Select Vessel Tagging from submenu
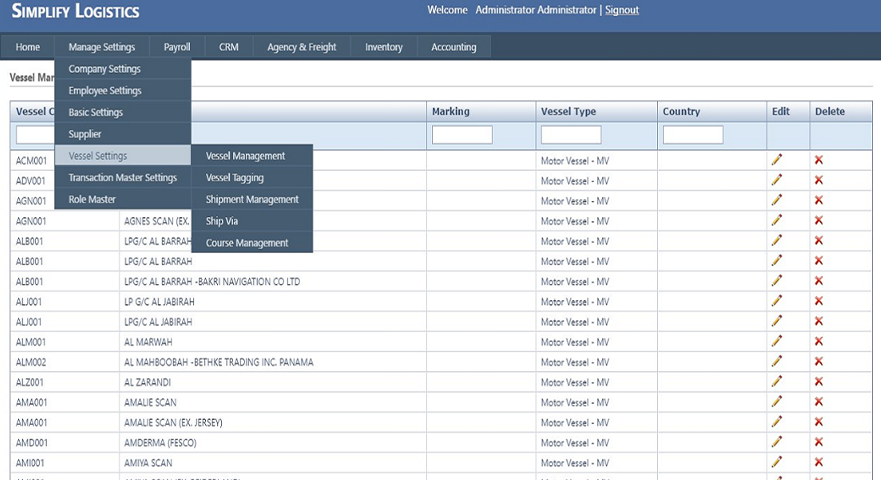Image resolution: width=881 pixels, height=480 pixels. [235, 178]
